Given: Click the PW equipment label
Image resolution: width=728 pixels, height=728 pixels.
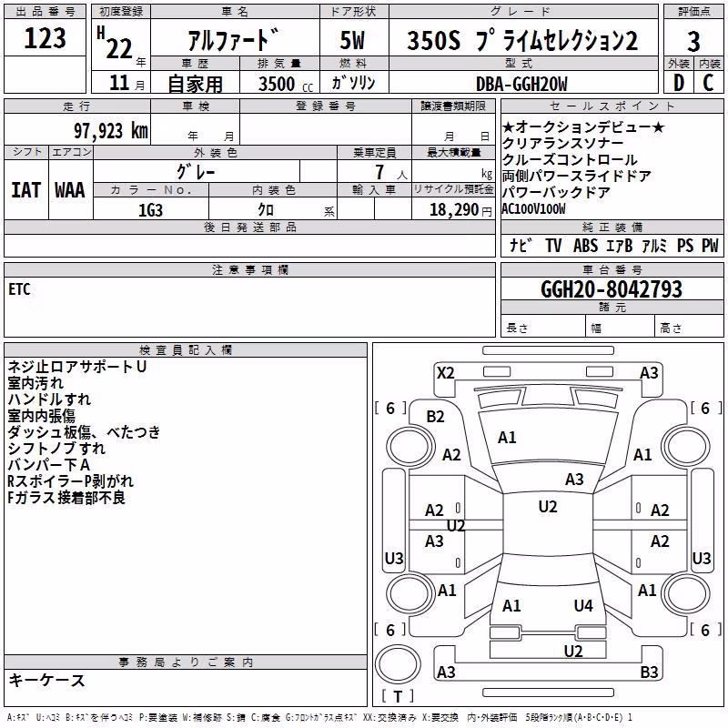Looking at the screenshot, I should point(710,245).
